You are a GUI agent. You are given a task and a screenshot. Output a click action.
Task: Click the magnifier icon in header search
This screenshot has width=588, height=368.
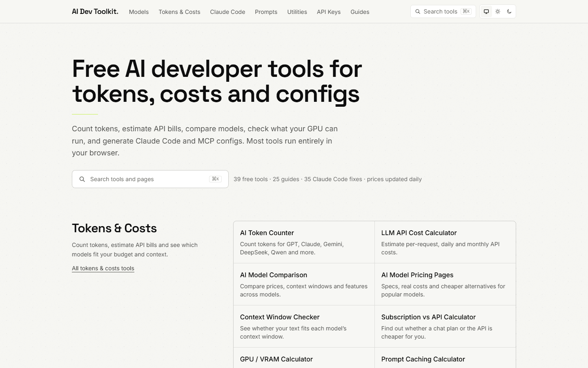(x=418, y=11)
